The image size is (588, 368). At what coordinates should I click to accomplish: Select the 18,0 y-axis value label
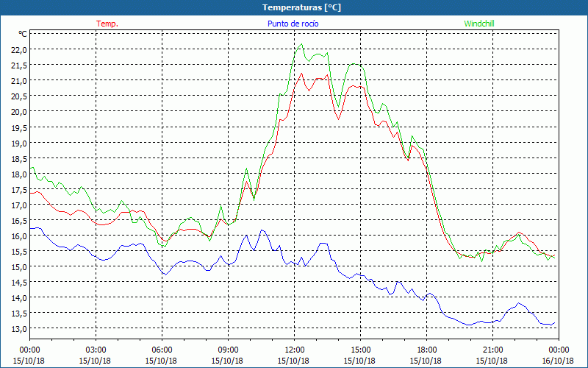pos(18,174)
